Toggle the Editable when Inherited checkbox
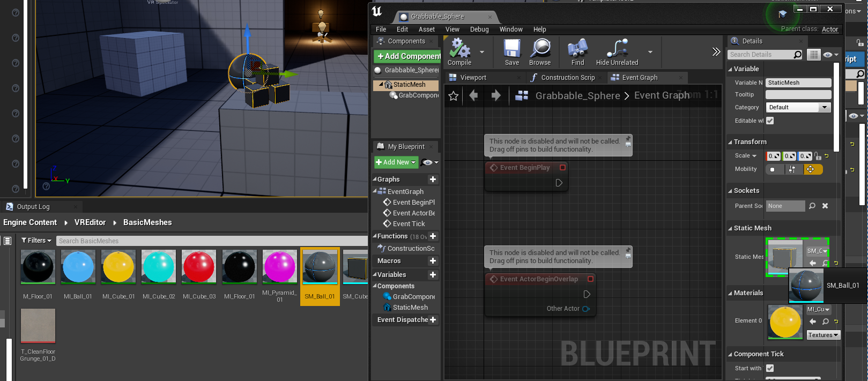 pos(770,121)
